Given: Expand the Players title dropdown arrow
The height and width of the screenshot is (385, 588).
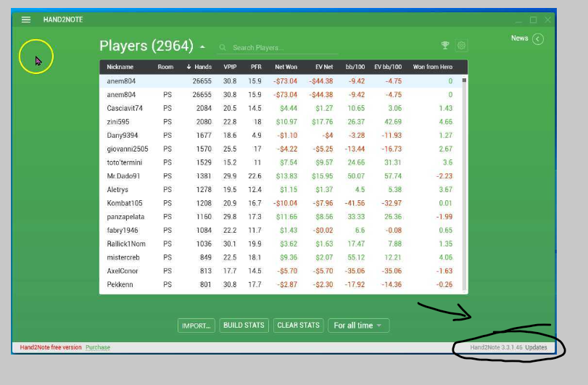Looking at the screenshot, I should 202,47.
